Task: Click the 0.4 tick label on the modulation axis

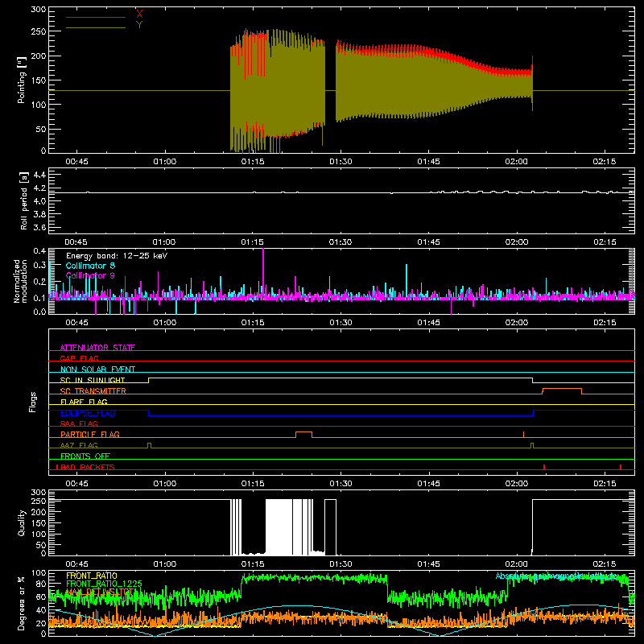Action: (x=39, y=250)
